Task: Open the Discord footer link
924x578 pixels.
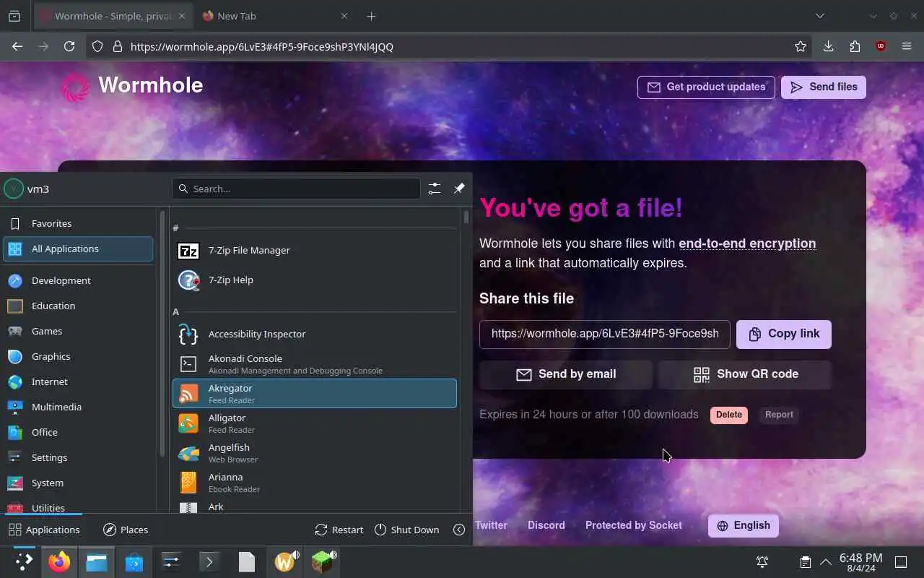Action: 546,525
